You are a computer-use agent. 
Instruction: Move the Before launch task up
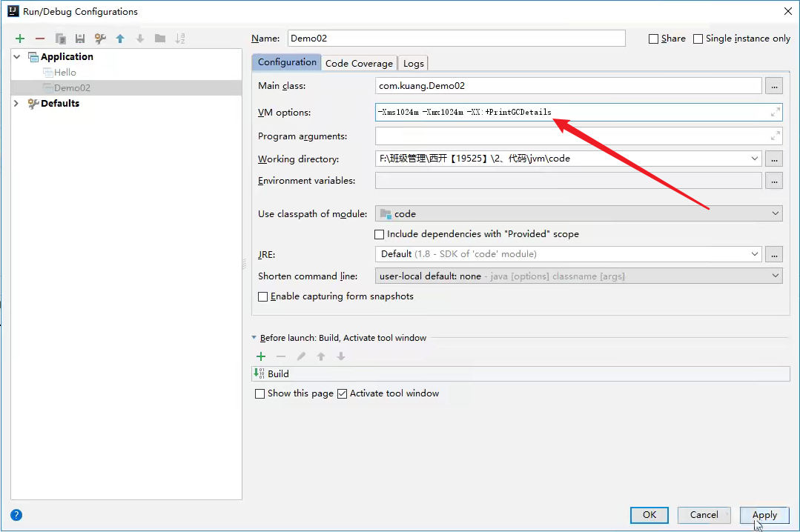pyautogui.click(x=321, y=356)
